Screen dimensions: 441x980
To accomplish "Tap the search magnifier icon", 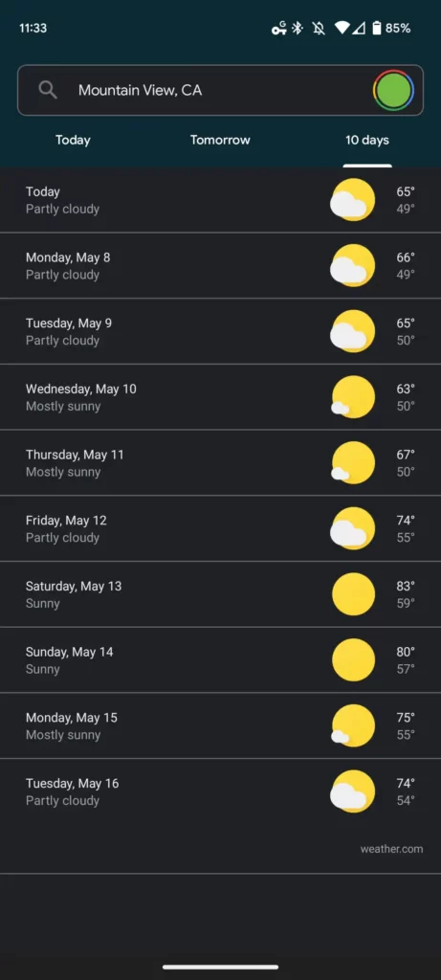I will (48, 90).
